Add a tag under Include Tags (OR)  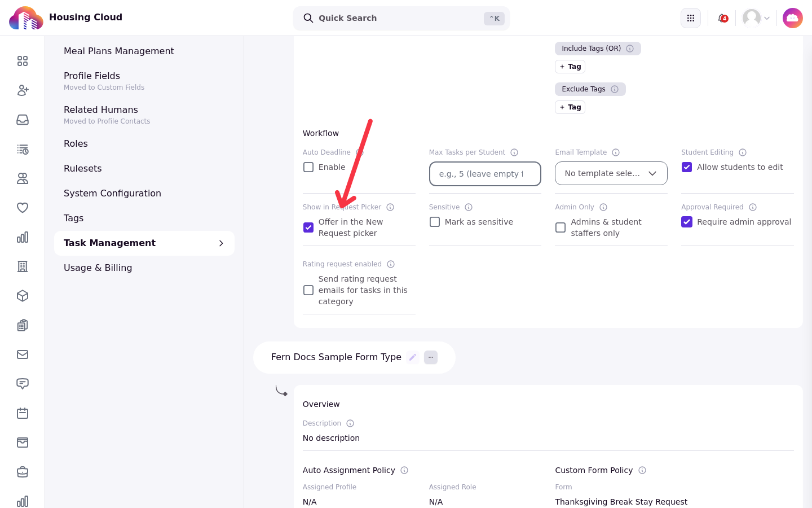click(x=570, y=67)
